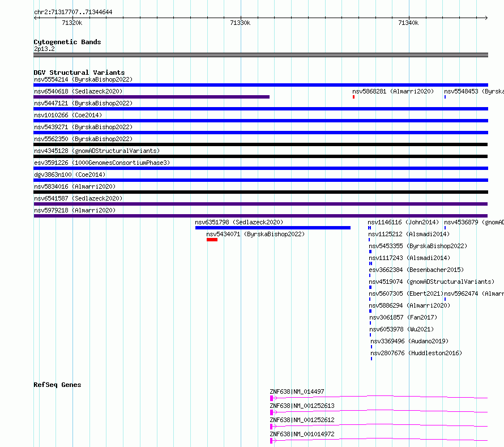Select the dgv3863n100 (Coe2014) label
The width and height of the screenshot is (504, 447).
click(70, 174)
